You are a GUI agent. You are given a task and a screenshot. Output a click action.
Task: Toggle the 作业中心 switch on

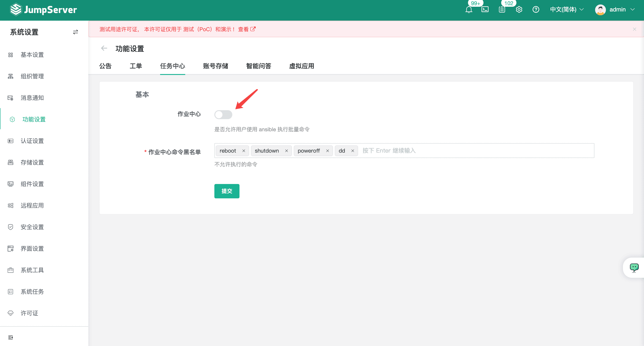223,115
